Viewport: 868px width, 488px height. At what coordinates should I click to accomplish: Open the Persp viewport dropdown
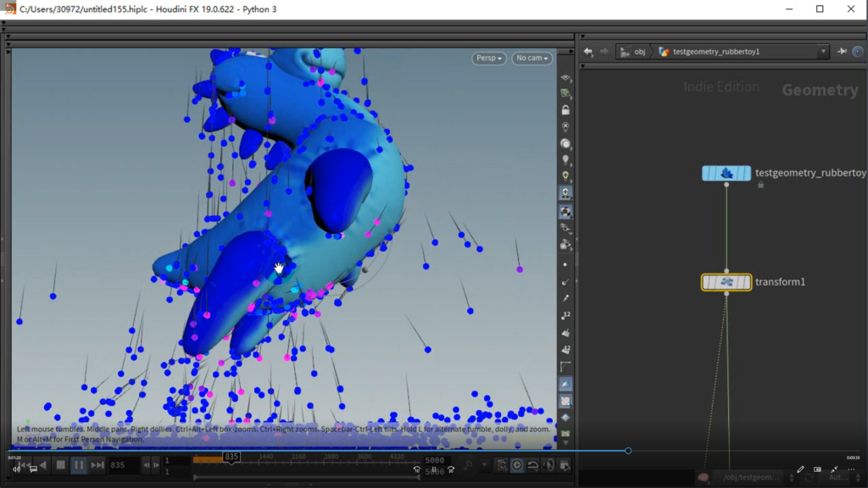pos(489,58)
